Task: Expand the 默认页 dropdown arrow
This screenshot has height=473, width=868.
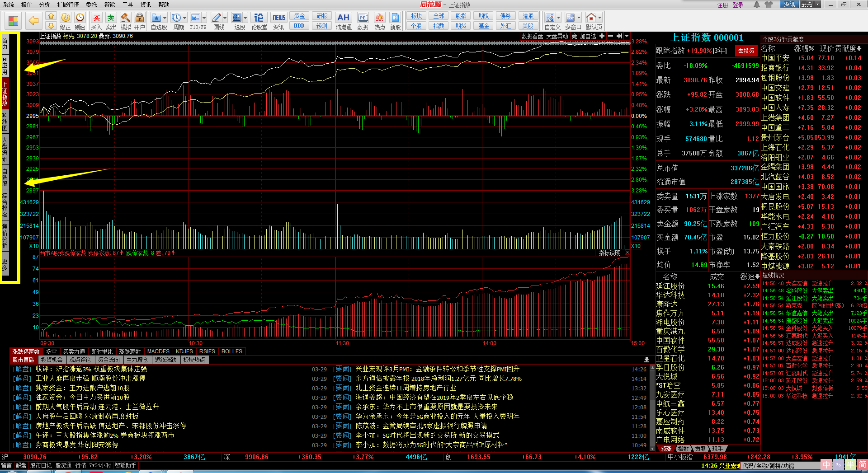Action: coord(600,18)
